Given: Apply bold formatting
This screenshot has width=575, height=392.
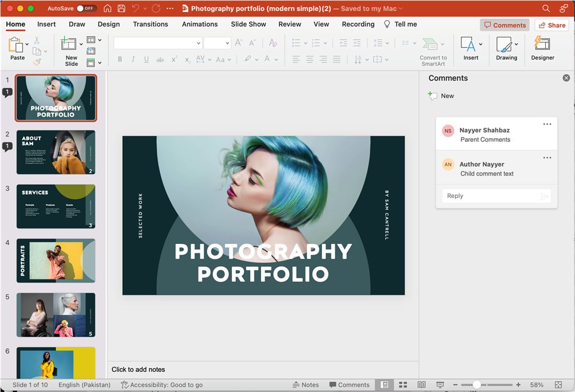Looking at the screenshot, I should [120, 59].
